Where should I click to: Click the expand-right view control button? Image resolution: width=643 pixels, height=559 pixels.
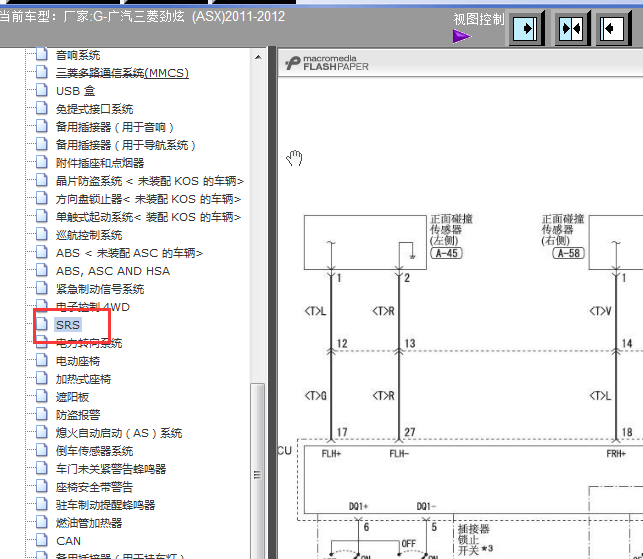(x=527, y=29)
